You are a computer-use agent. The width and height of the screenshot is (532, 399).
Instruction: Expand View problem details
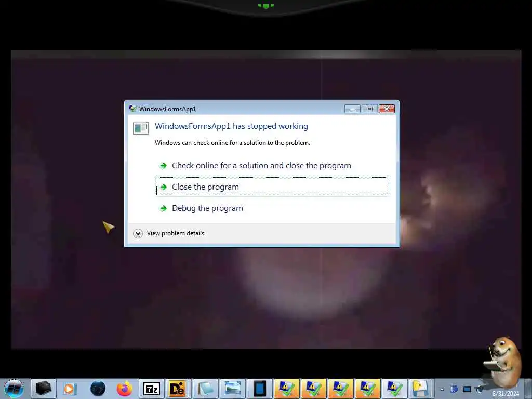[169, 233]
